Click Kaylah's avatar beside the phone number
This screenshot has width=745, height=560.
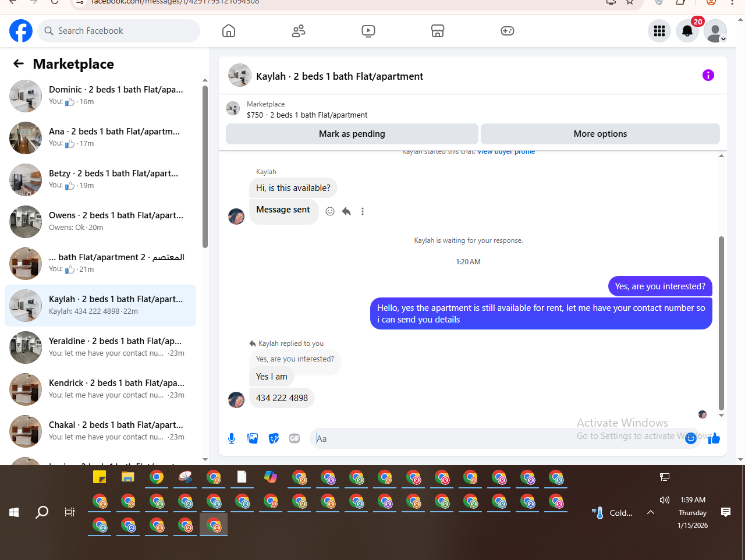point(236,400)
